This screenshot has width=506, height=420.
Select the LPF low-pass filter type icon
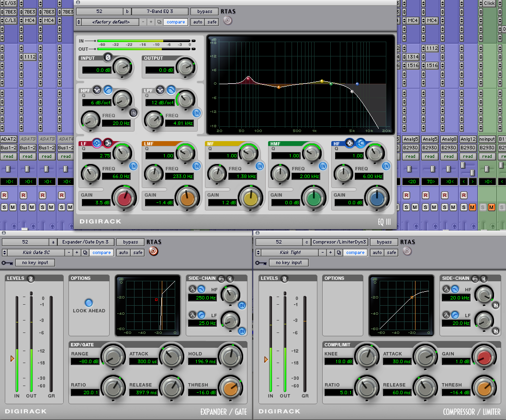point(171,90)
